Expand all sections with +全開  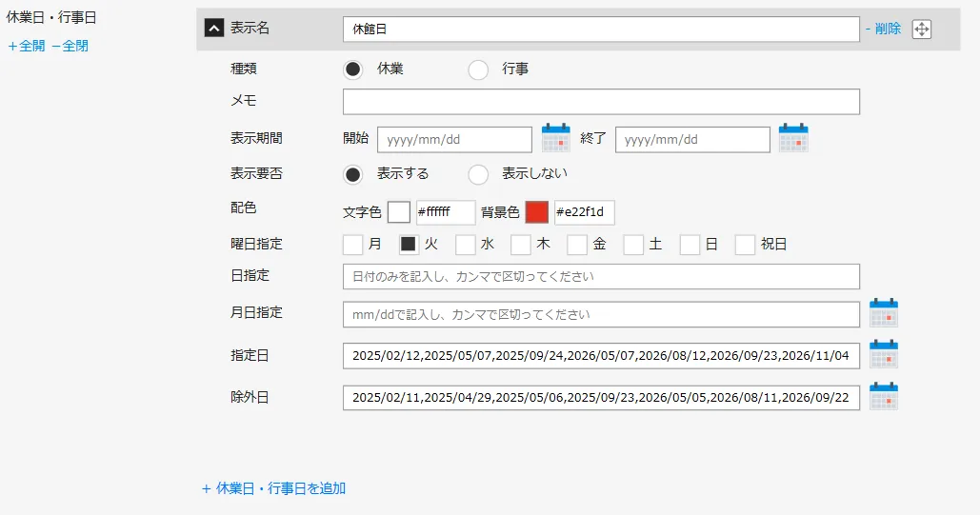[27, 46]
